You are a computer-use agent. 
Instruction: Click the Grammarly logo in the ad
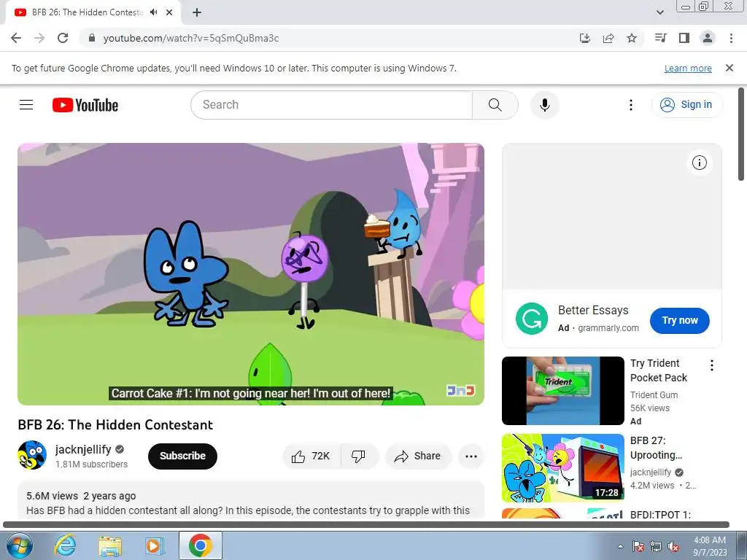(532, 319)
